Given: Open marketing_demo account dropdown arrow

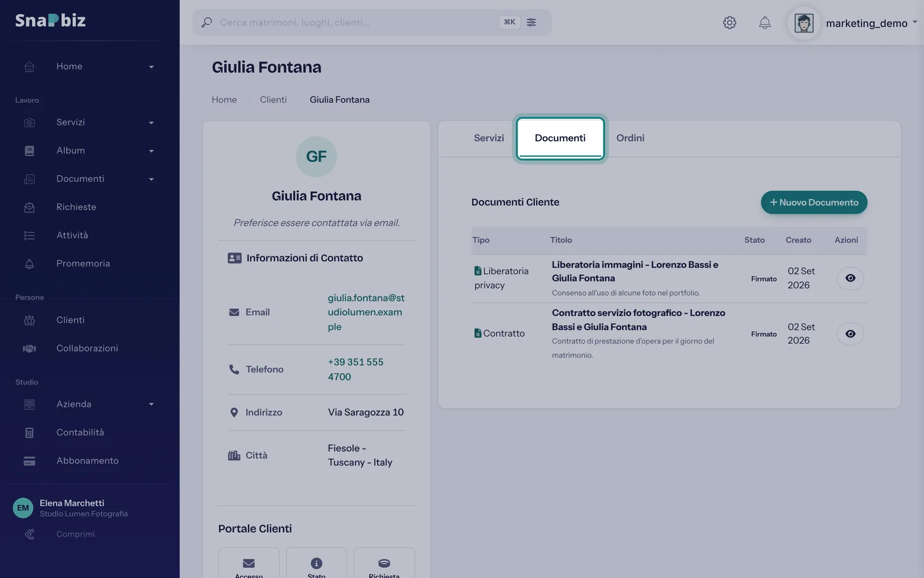Looking at the screenshot, I should [x=915, y=22].
